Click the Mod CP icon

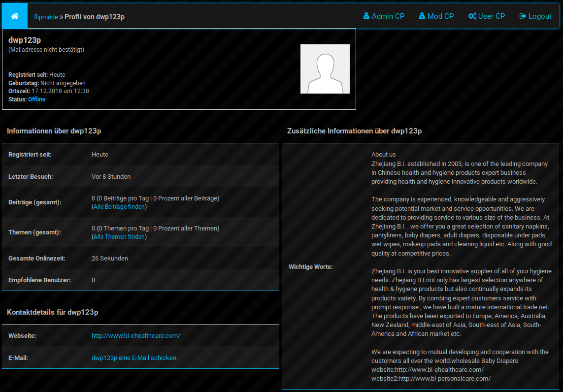(422, 16)
